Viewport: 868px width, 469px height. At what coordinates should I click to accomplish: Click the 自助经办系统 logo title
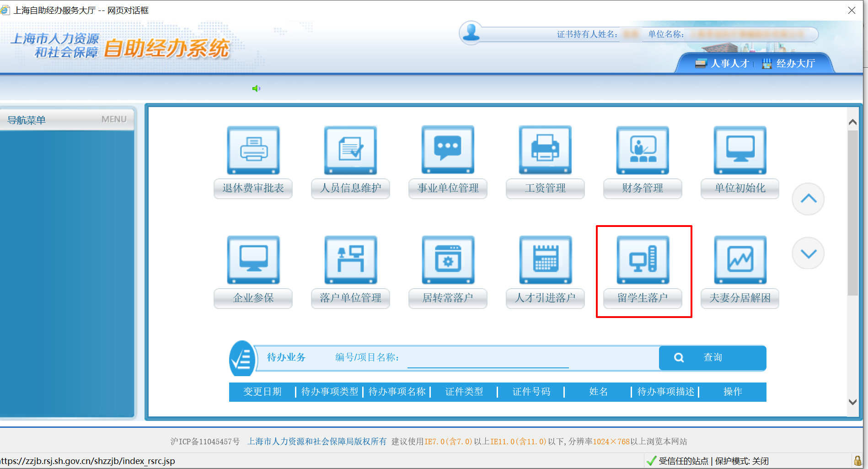(167, 48)
